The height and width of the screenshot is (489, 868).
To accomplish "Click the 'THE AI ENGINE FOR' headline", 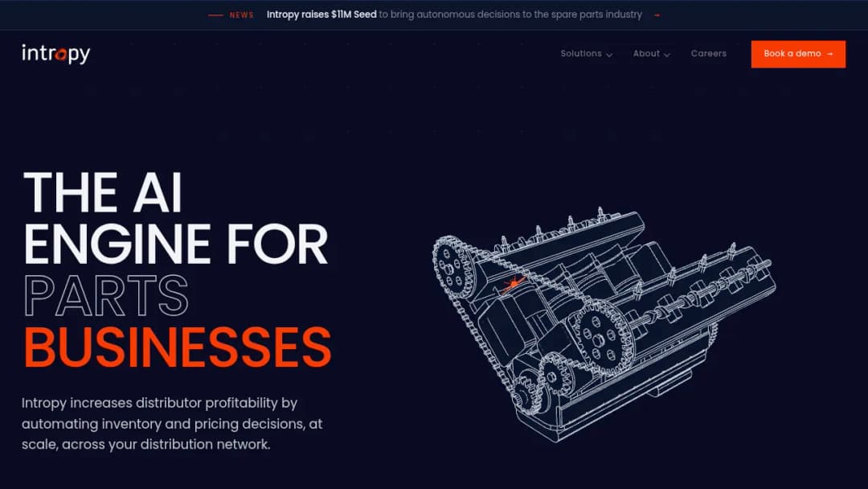I will tap(176, 218).
